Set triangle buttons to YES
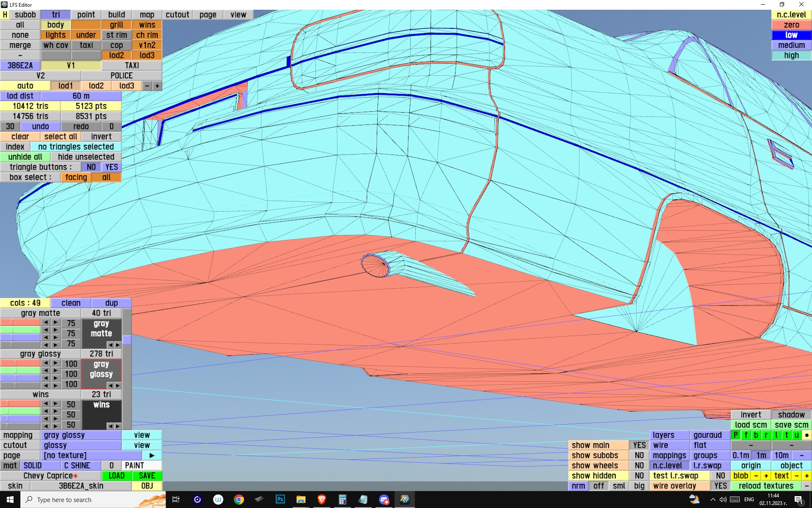 tap(112, 167)
